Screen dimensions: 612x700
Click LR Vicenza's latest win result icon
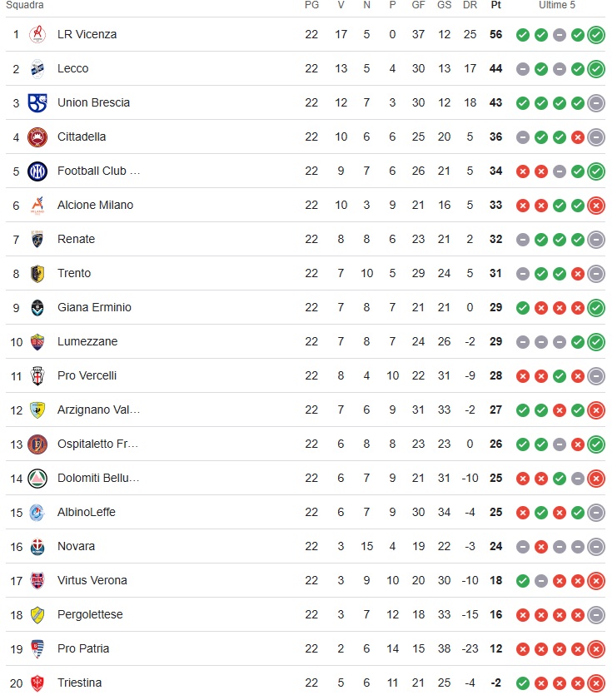596,35
